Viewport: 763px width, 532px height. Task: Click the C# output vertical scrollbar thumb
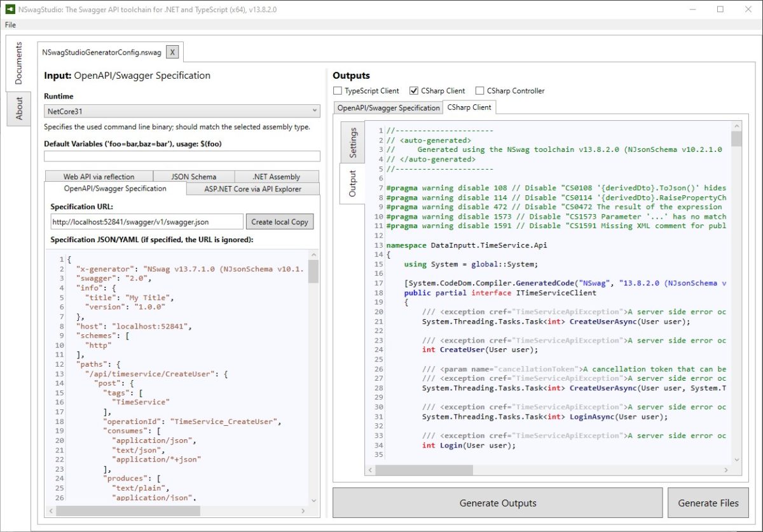point(736,139)
